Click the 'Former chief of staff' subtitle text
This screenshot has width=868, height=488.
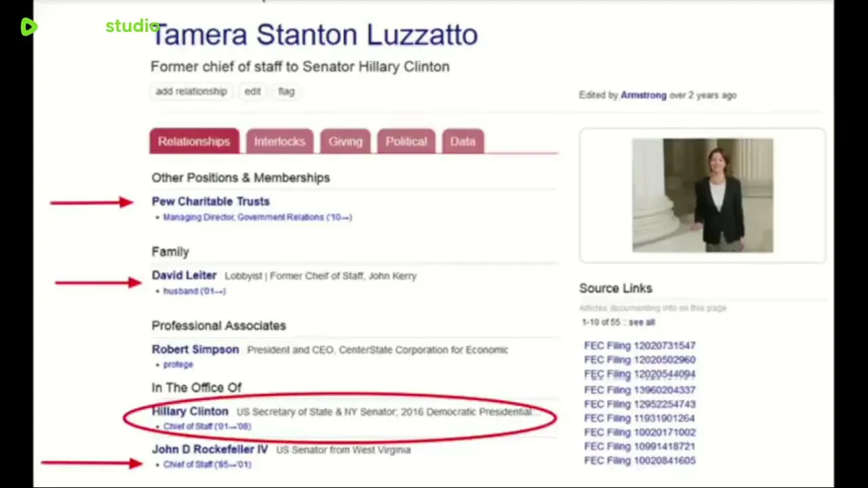click(x=300, y=67)
